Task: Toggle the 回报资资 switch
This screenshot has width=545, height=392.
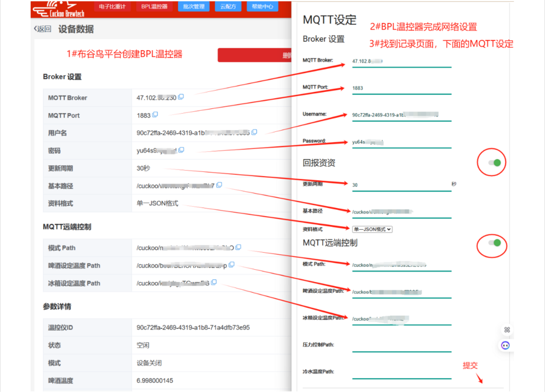Action: (x=494, y=163)
